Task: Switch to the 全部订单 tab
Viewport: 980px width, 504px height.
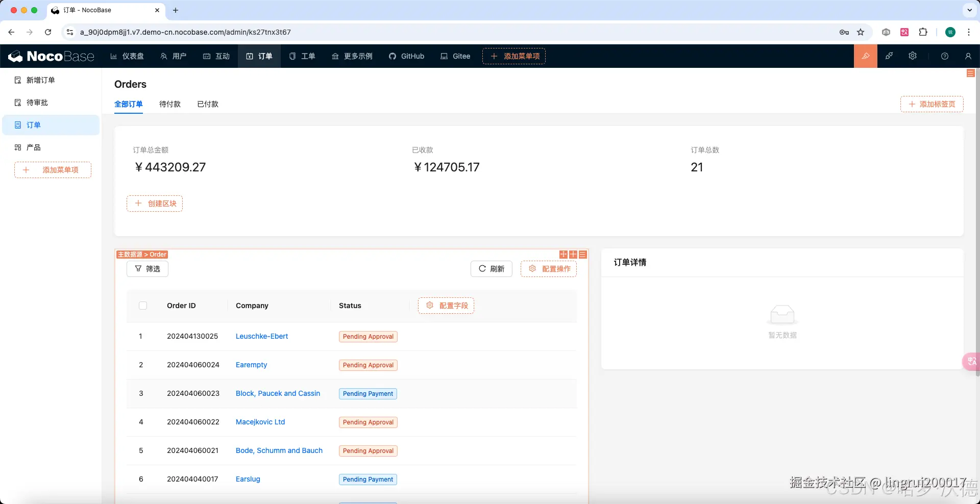Action: pos(129,104)
